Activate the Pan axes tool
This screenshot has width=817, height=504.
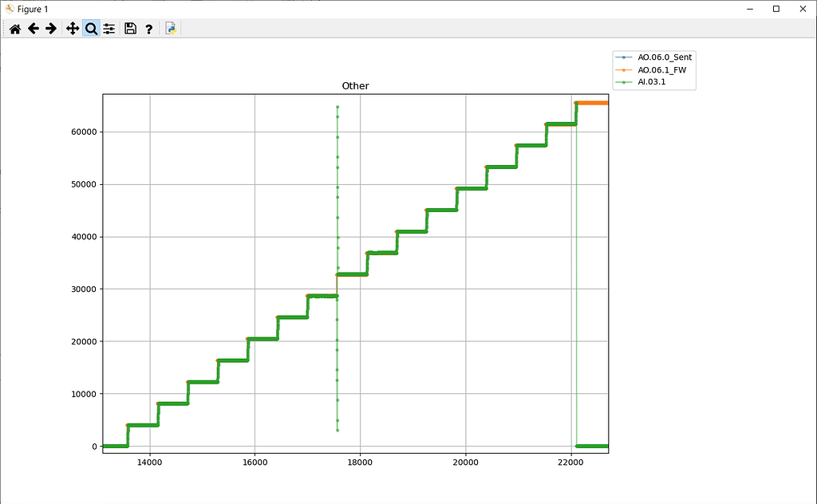(x=73, y=29)
